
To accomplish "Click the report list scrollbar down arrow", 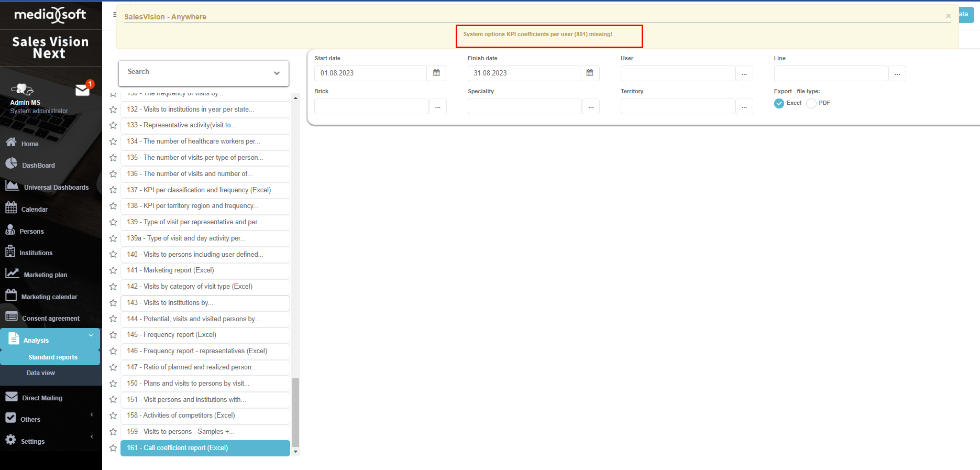I will [x=295, y=451].
